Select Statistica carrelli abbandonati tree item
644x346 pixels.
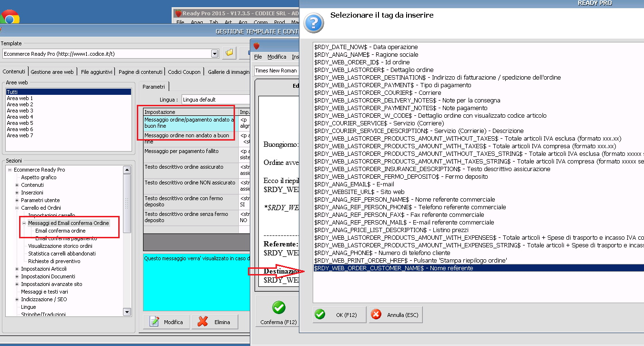tap(62, 254)
